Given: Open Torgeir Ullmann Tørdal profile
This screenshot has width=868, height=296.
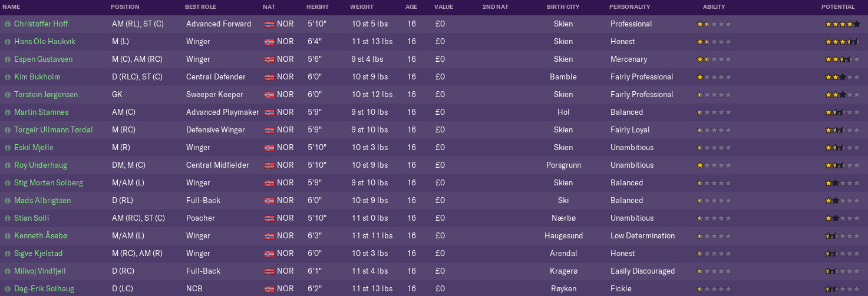Looking at the screenshot, I should pos(54,130).
